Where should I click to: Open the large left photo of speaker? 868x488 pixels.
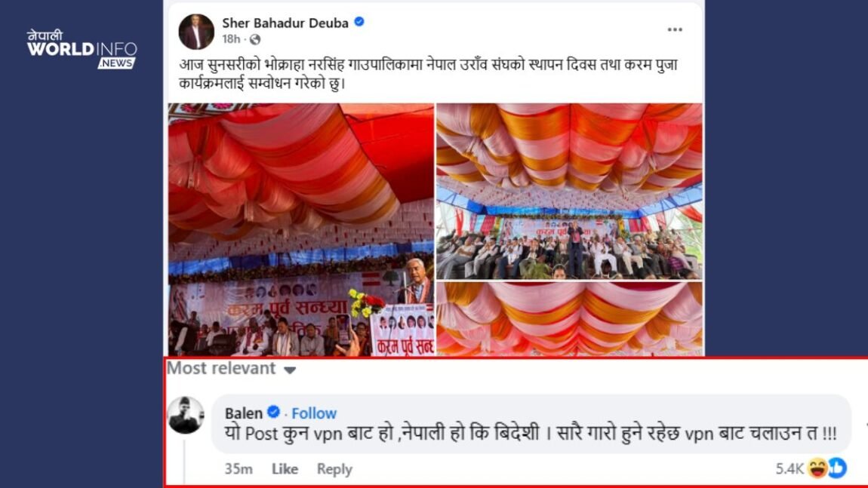301,229
